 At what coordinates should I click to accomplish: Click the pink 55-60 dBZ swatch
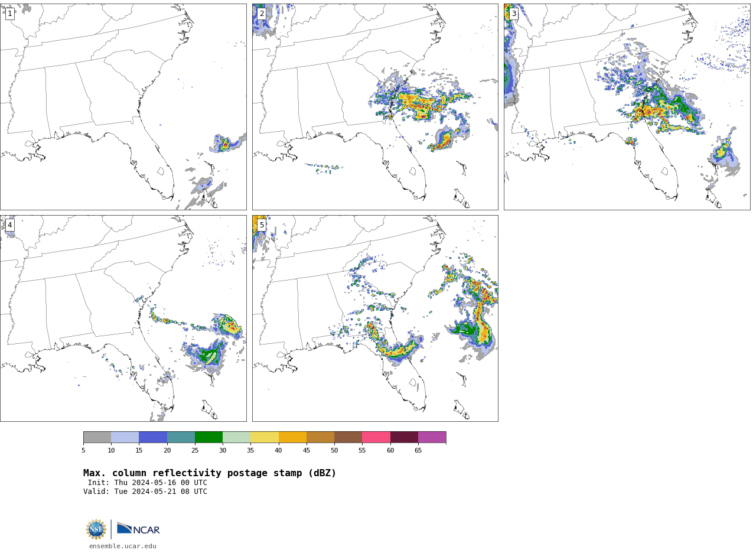coord(376,437)
